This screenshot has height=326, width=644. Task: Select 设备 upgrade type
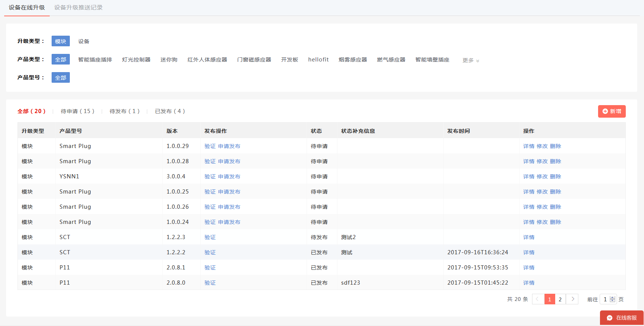[84, 41]
